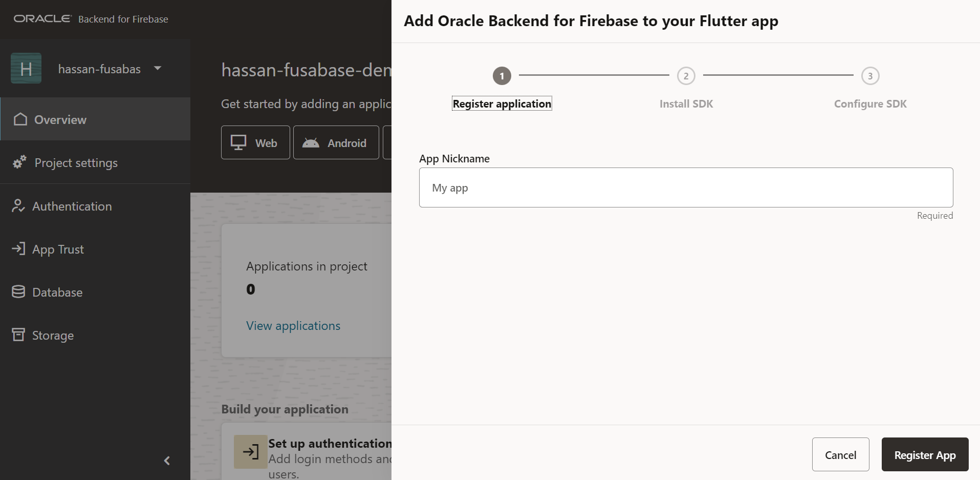
Task: Click the Web monitor icon
Action: coord(238,142)
